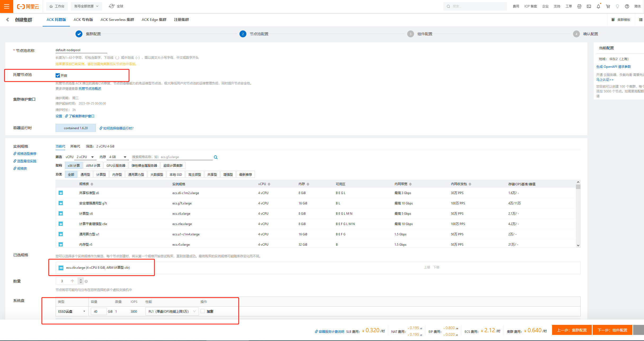Filter category by 通用型

pos(85,175)
